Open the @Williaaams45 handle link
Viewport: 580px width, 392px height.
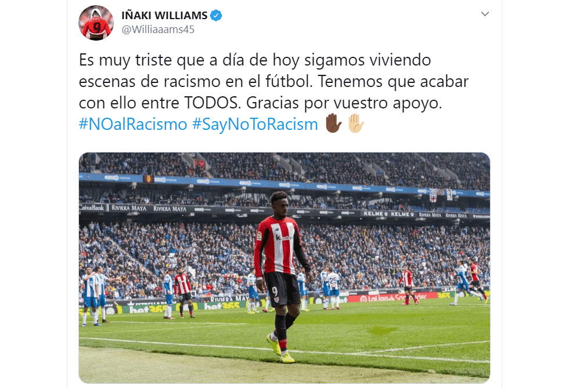point(158,30)
